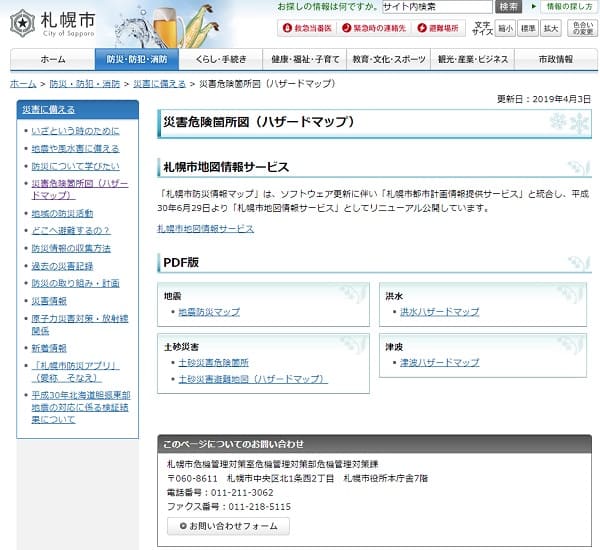Click the 災害に備える sidebar header link
This screenshot has width=600, height=550.
(x=49, y=109)
